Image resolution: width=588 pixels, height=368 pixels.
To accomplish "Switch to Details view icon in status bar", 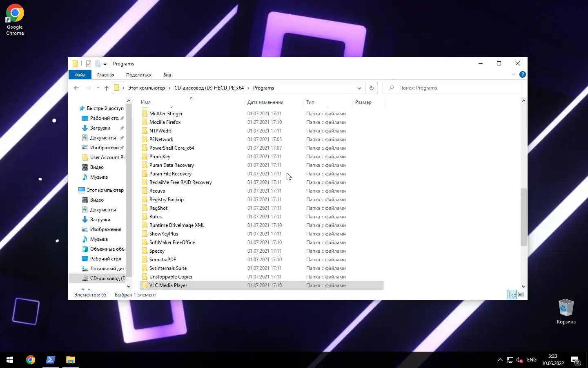I will click(512, 294).
